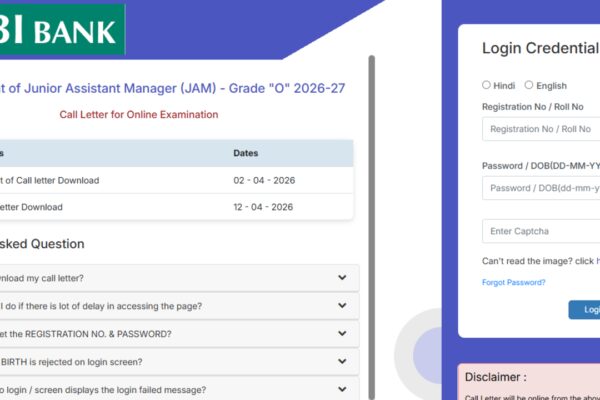
Task: Focus the Registration No / Roll No field
Action: pos(541,129)
